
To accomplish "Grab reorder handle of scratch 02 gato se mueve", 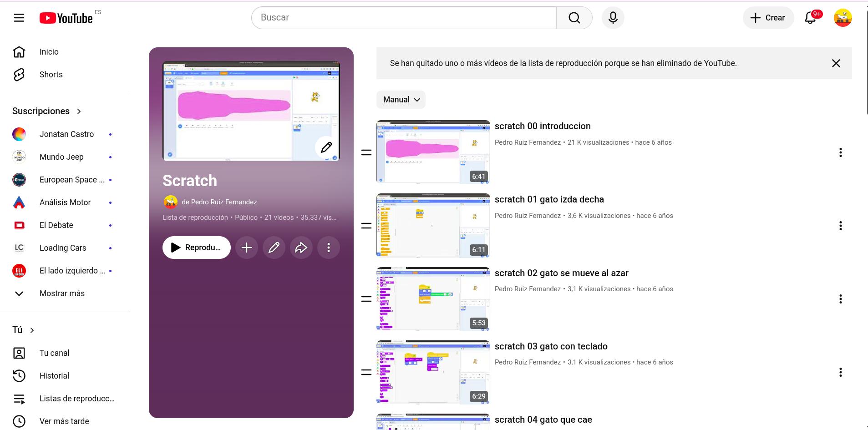I will (366, 299).
